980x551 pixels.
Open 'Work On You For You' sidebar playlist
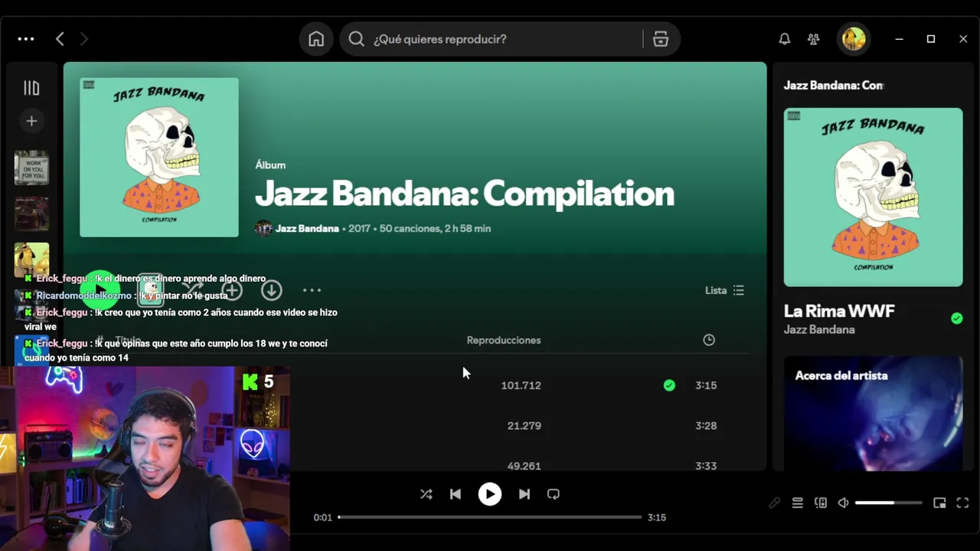(31, 168)
